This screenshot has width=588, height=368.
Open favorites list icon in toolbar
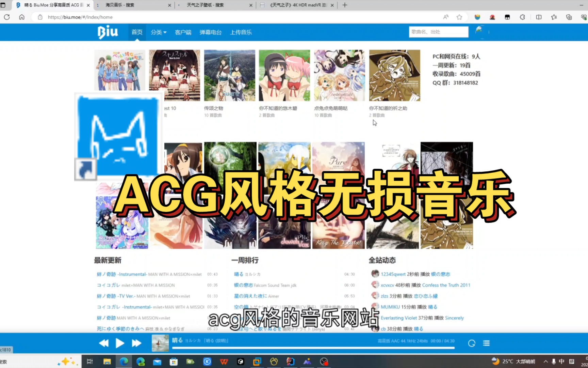coord(554,17)
